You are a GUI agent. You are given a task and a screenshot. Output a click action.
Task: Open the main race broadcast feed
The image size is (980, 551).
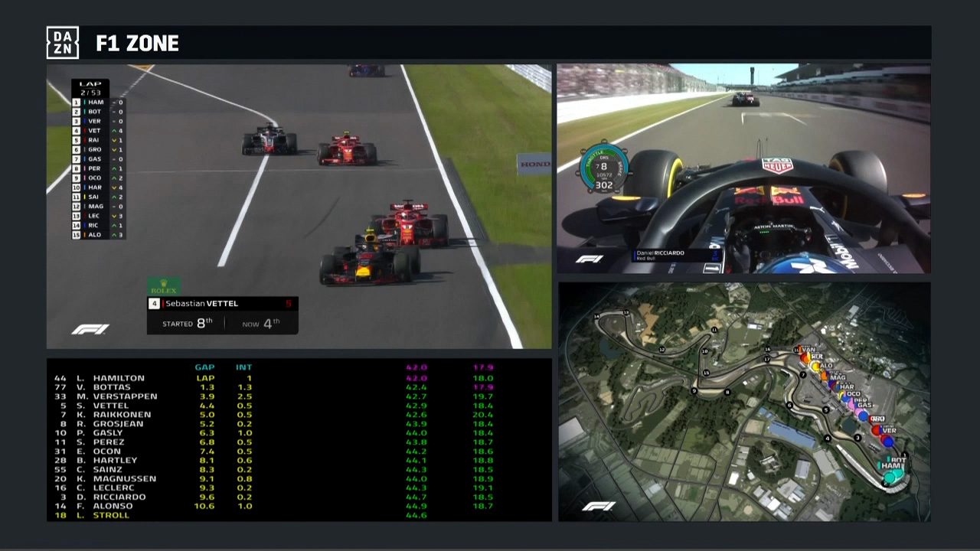pyautogui.click(x=299, y=207)
